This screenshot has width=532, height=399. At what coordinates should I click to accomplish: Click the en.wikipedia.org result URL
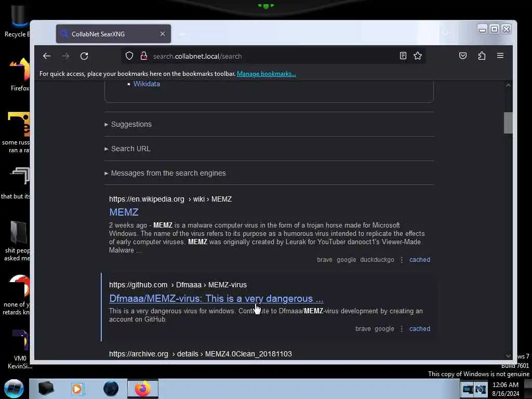coord(170,199)
